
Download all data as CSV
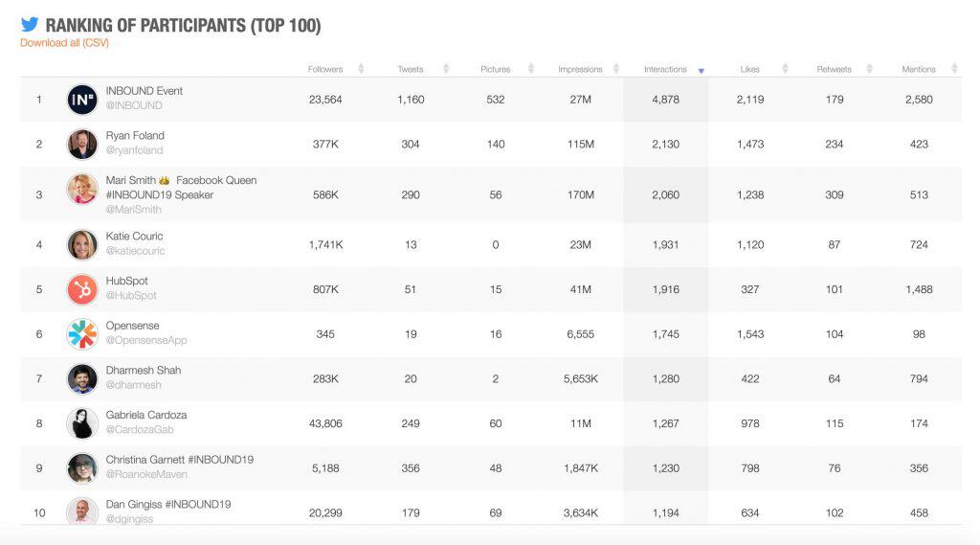[x=64, y=42]
